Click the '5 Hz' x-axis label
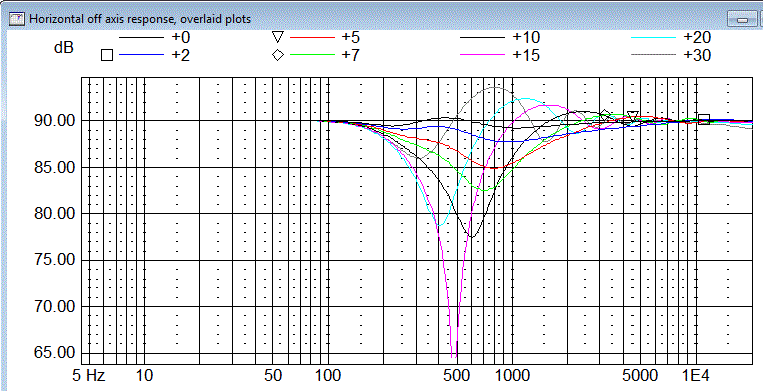 pyautogui.click(x=89, y=375)
